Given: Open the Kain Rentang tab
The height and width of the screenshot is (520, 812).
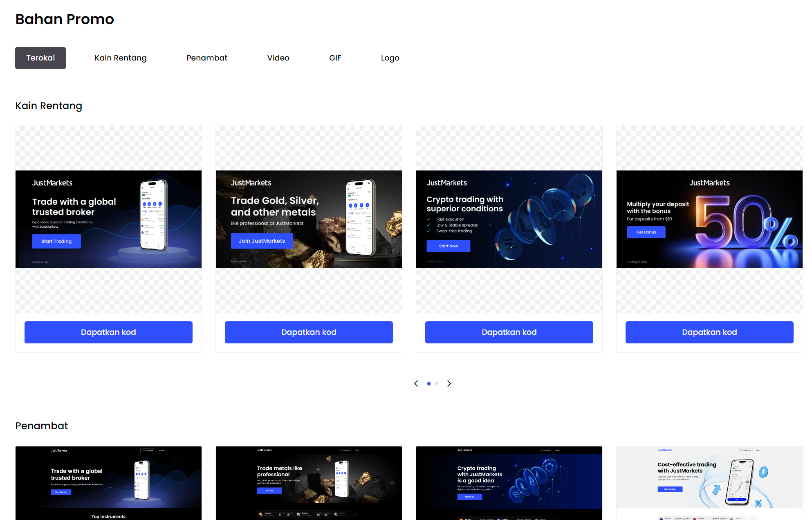Looking at the screenshot, I should [120, 58].
